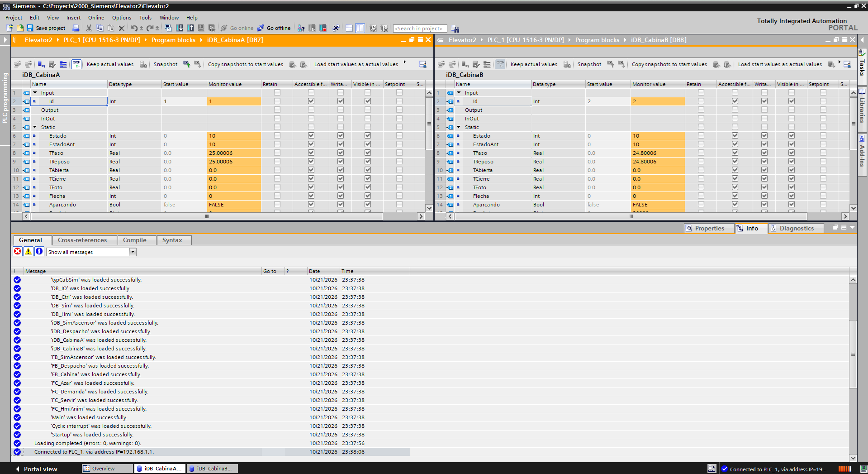Screen dimensions: 868x474
Task: Click the redo arrow icon
Action: pyautogui.click(x=150, y=28)
